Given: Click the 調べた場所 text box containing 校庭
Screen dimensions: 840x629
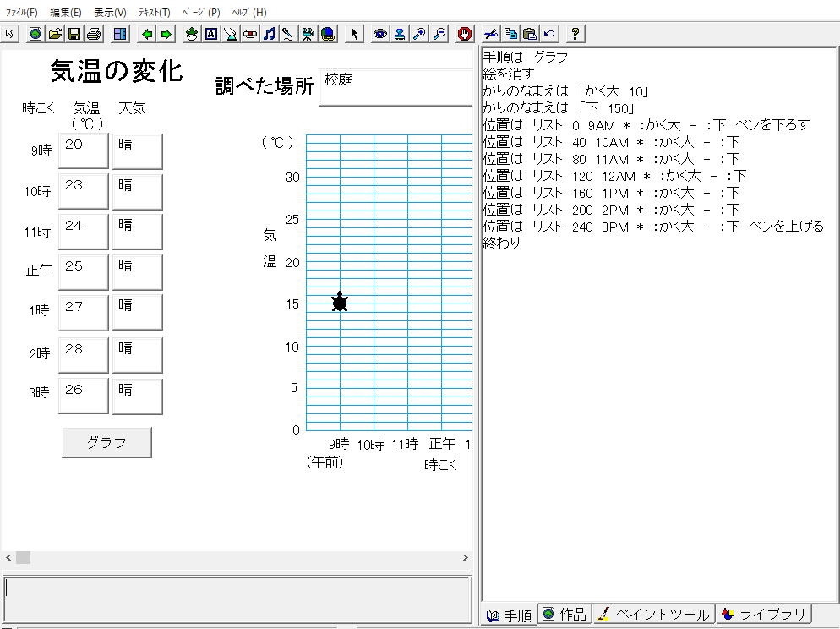Looking at the screenshot, I should [x=395, y=87].
